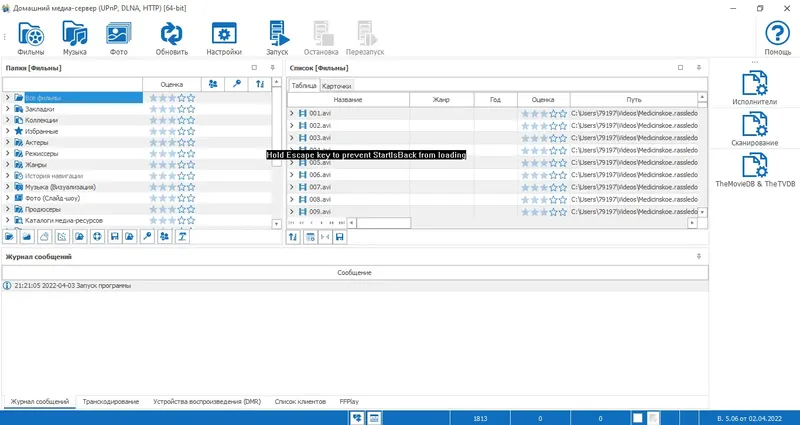Start the server with the Запуск button

pyautogui.click(x=278, y=38)
